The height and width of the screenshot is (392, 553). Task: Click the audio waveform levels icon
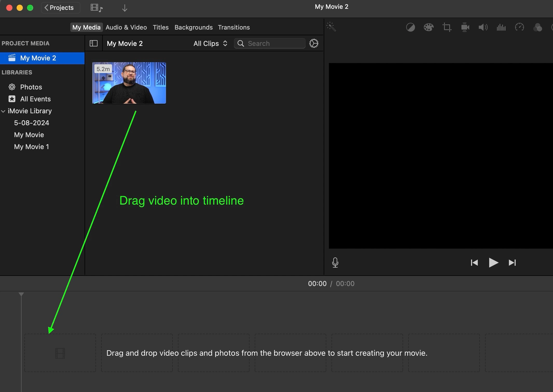point(502,27)
